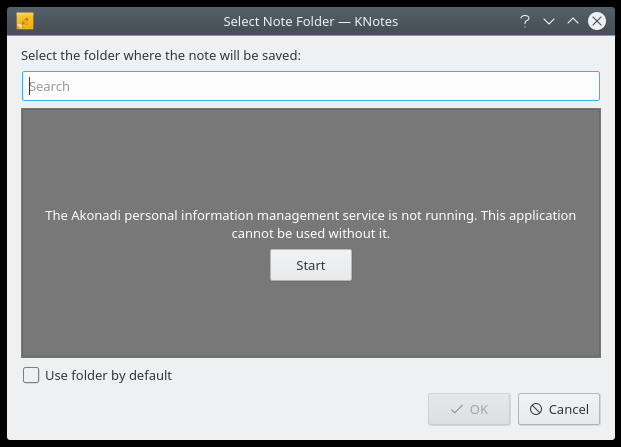Click the checkmark icon on the OK button
This screenshot has width=621, height=447.
457,409
